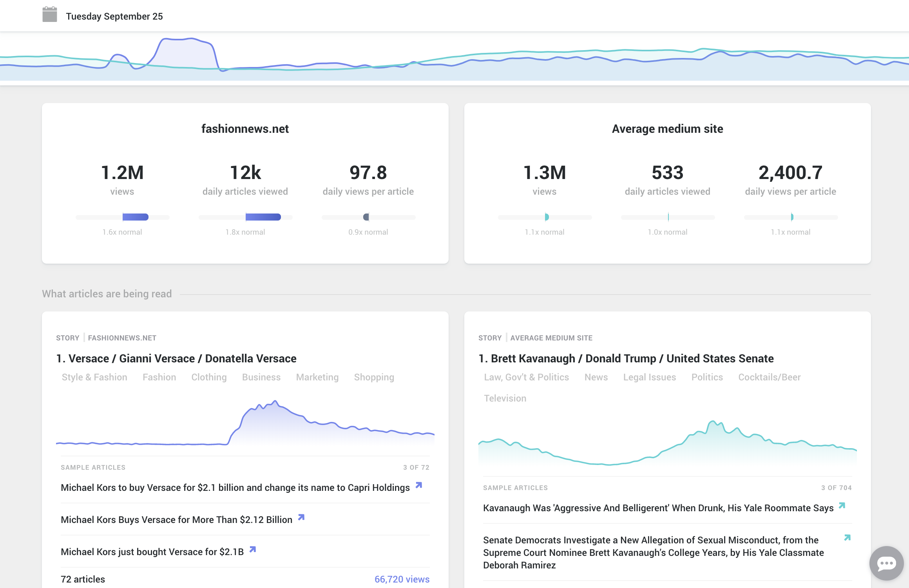Click the 12k daily articles viewed figure
Image resolution: width=909 pixels, height=588 pixels.
245,172
